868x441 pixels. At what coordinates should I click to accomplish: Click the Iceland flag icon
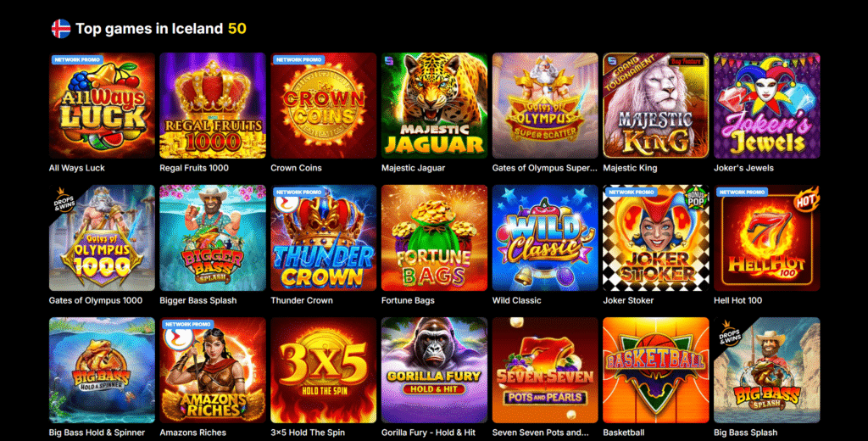click(x=61, y=29)
